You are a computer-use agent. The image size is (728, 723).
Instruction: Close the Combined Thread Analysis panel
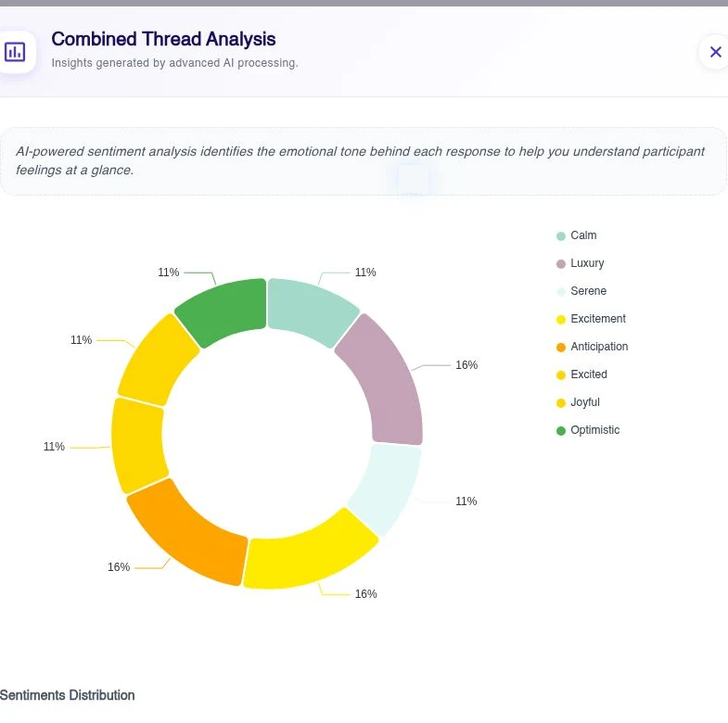pyautogui.click(x=715, y=52)
